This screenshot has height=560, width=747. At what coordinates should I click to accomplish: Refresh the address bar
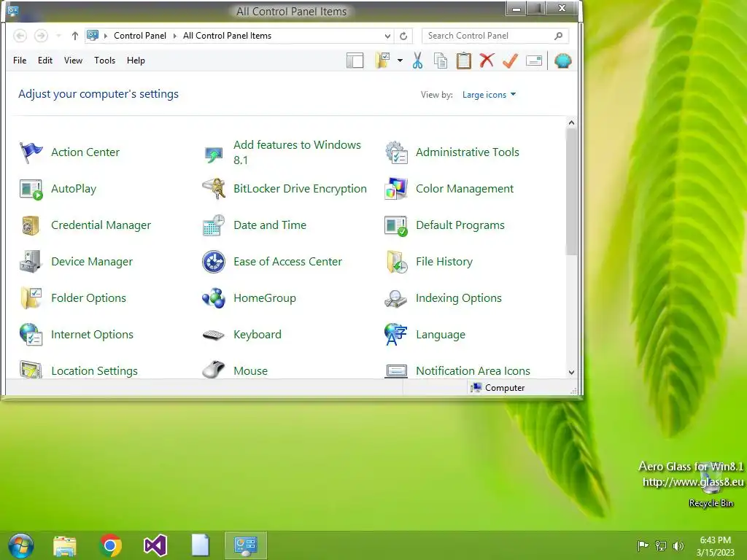[403, 36]
